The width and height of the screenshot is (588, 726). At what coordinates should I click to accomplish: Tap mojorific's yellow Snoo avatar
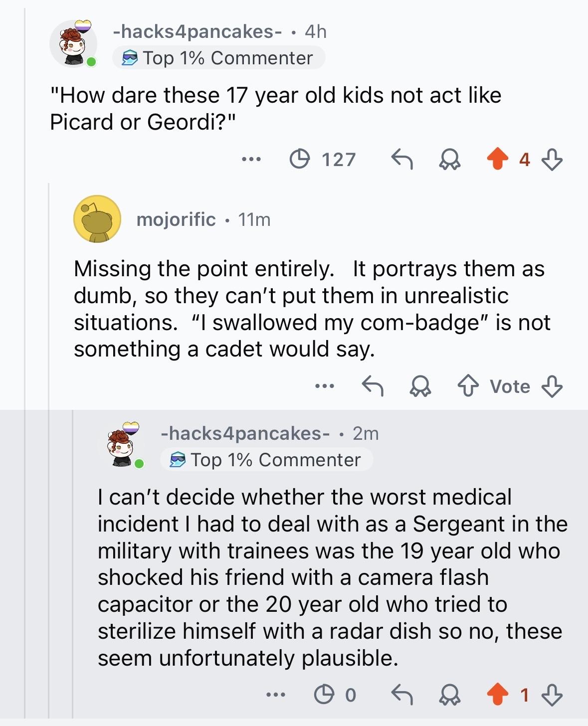[x=97, y=219]
